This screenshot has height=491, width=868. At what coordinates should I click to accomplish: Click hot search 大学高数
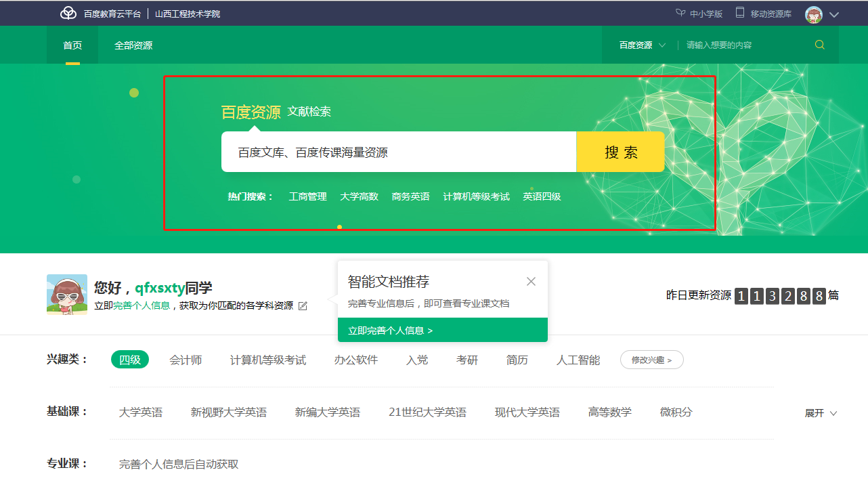(359, 196)
